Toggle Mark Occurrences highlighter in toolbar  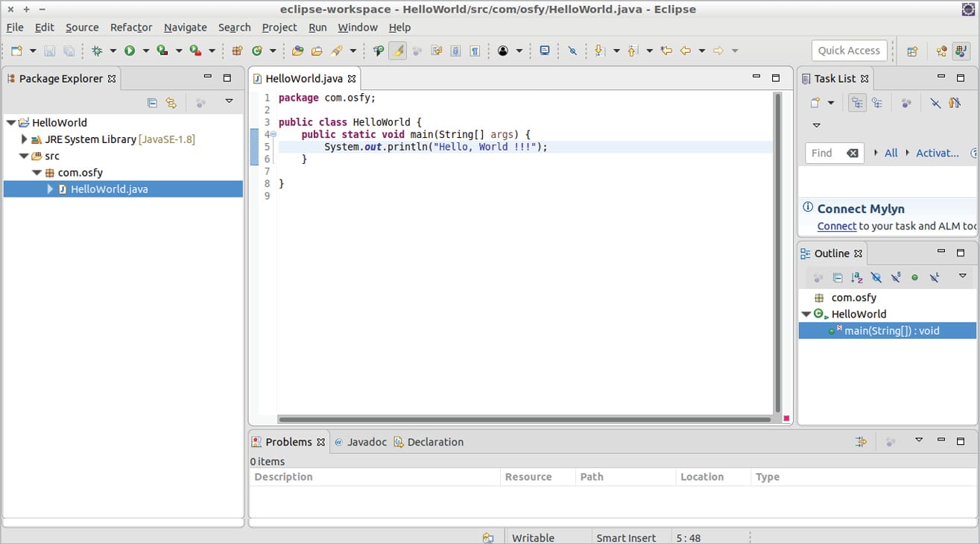(398, 51)
